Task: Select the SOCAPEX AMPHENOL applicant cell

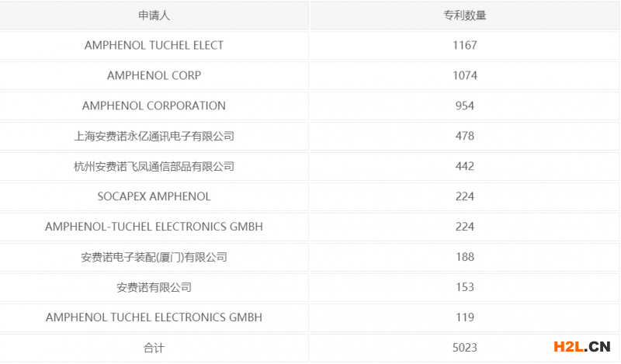Action: click(x=154, y=196)
